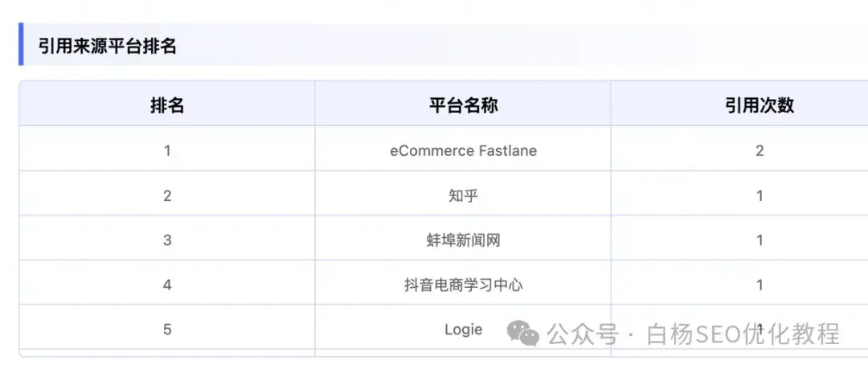Click the rank number for Logie
The height and width of the screenshot is (369, 868).
pos(167,330)
